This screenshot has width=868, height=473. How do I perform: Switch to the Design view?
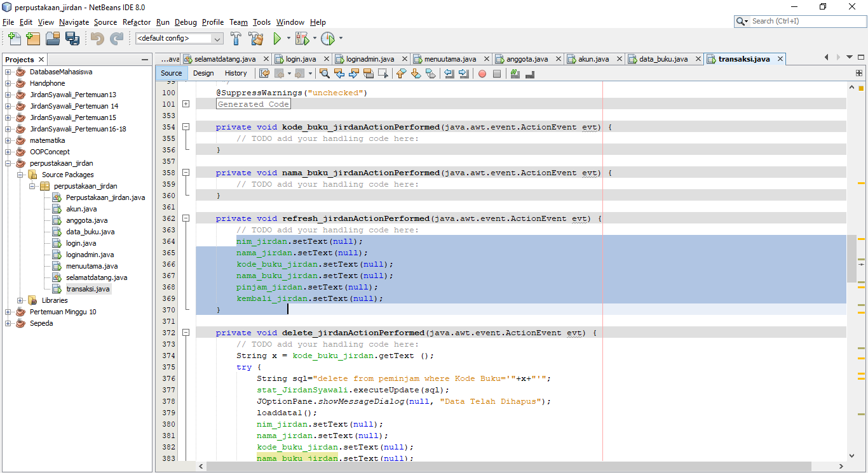pos(203,73)
